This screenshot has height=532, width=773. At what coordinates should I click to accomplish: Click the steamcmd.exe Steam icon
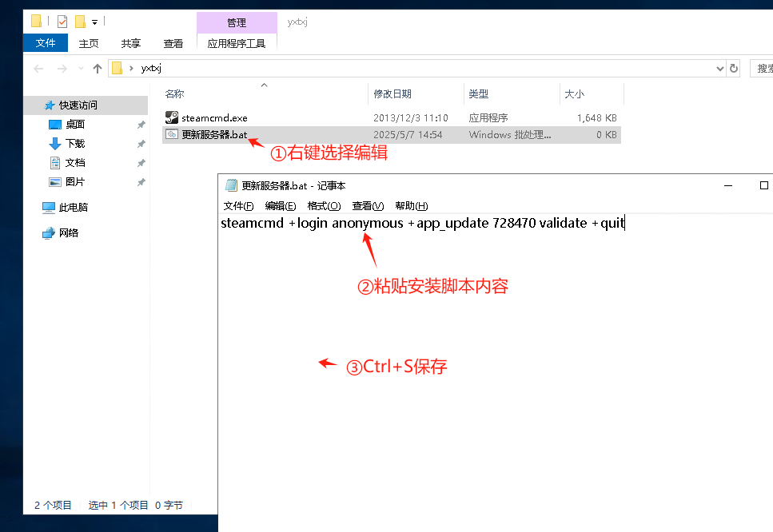click(x=172, y=117)
